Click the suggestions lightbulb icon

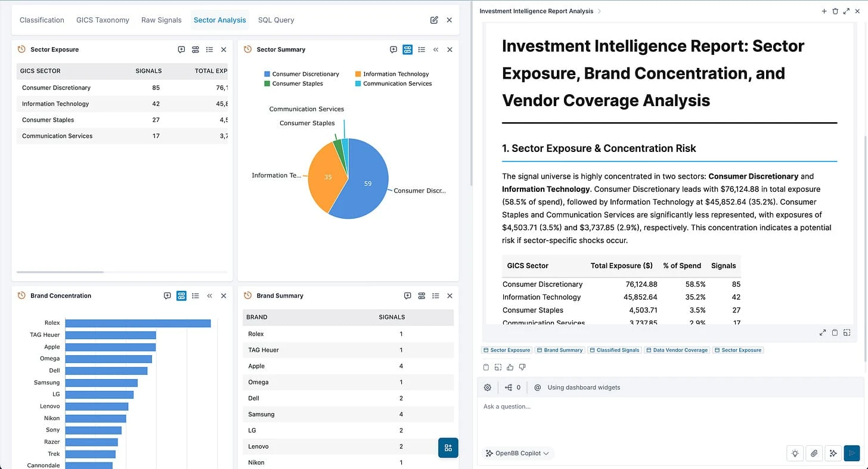tap(795, 453)
